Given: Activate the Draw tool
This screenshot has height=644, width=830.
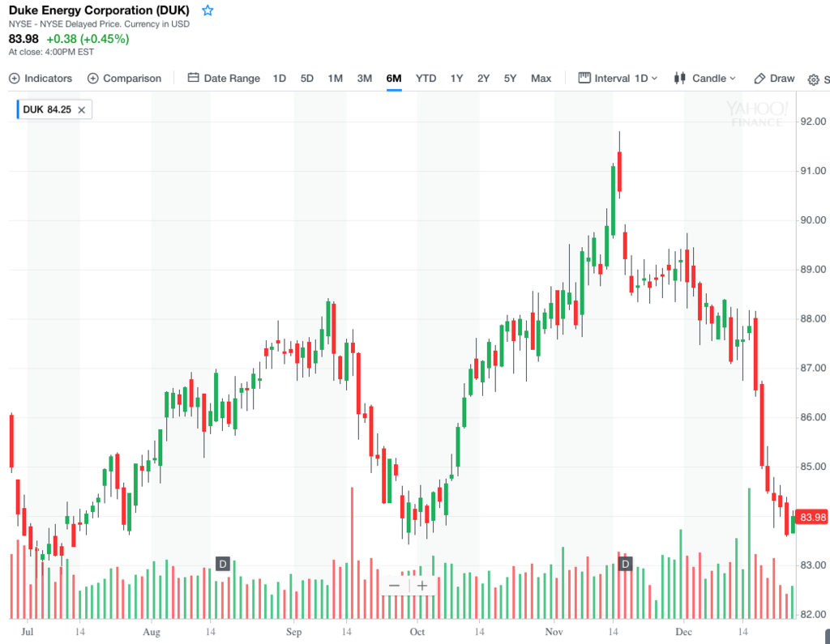Looking at the screenshot, I should coord(774,79).
